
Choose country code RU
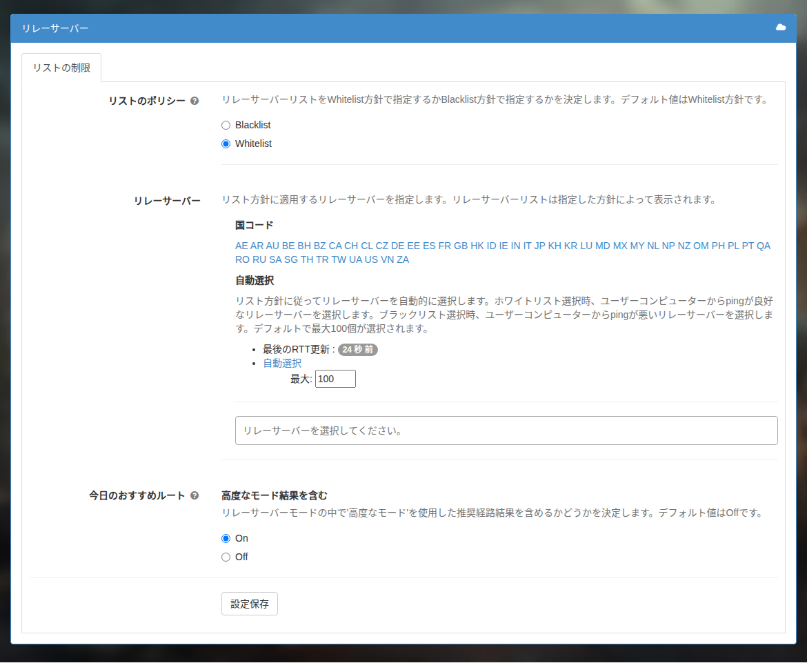coord(259,259)
